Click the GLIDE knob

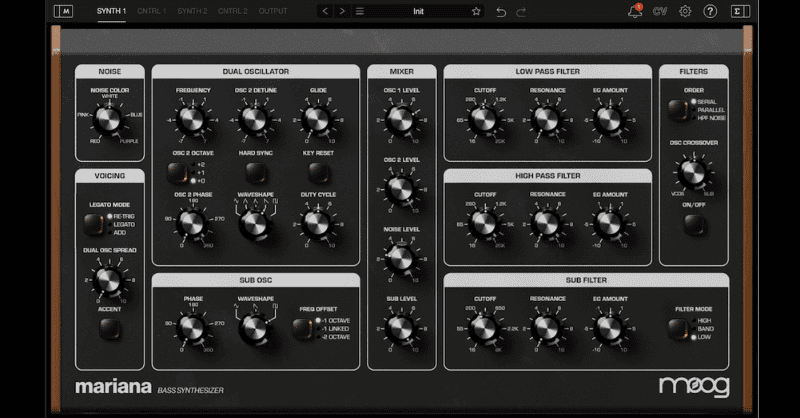coord(317,120)
